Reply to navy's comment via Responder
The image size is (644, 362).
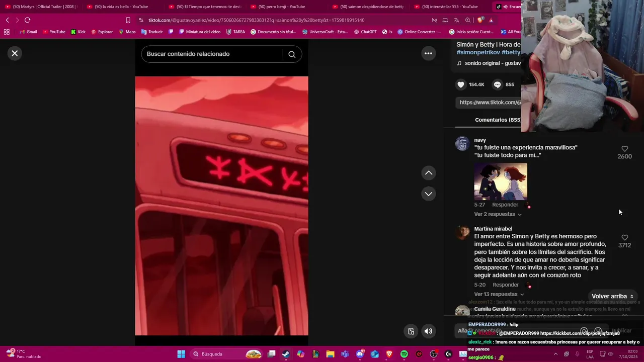505,205
